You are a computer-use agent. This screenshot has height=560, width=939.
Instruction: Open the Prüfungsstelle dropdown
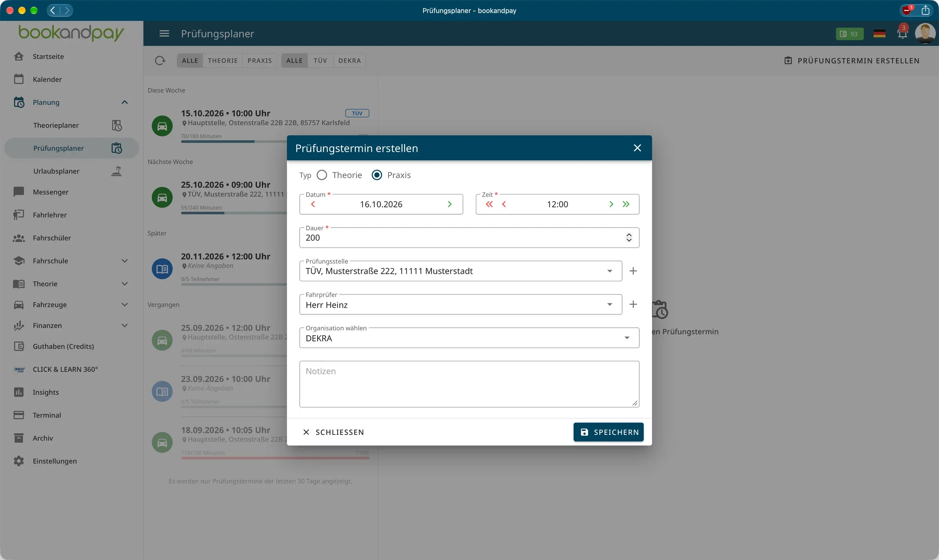[x=461, y=271]
